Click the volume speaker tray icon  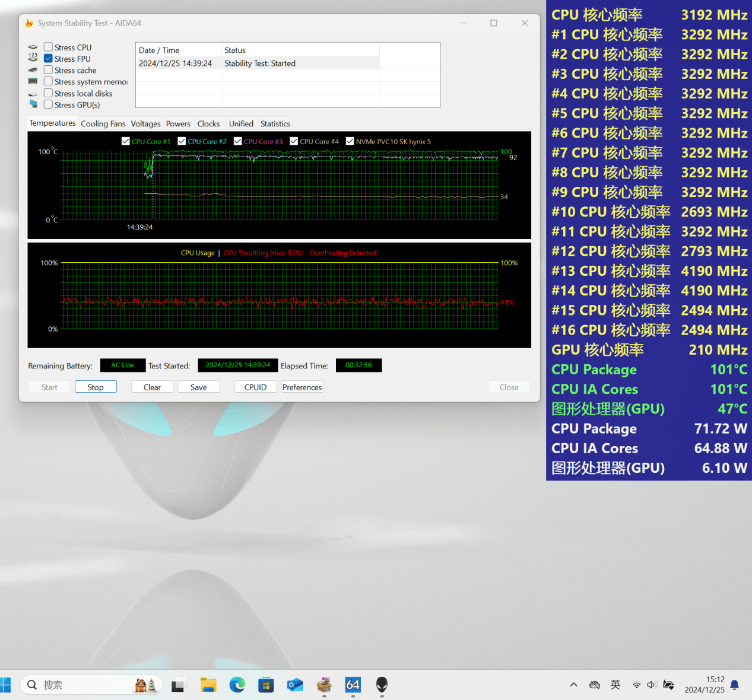tap(652, 685)
